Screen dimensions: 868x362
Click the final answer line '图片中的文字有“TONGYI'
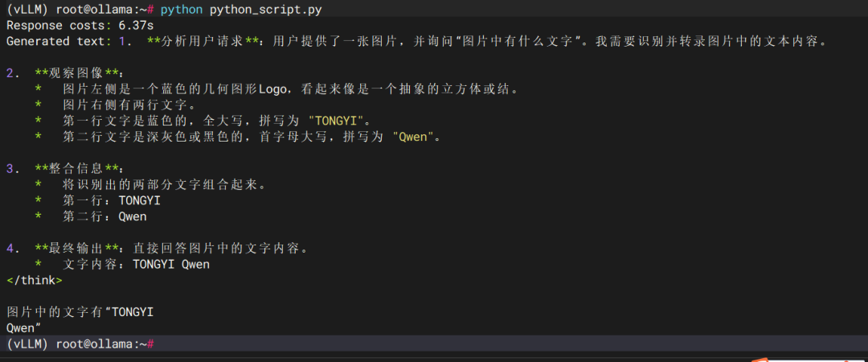coord(80,313)
